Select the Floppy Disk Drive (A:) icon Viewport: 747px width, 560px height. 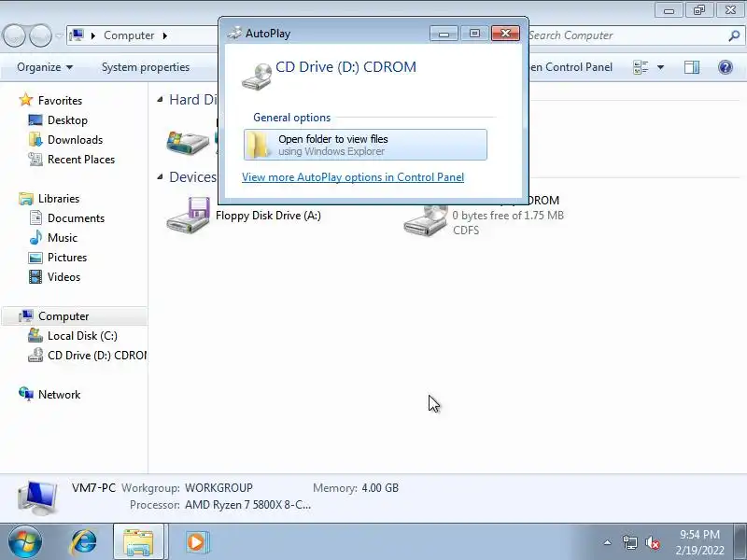(x=189, y=215)
